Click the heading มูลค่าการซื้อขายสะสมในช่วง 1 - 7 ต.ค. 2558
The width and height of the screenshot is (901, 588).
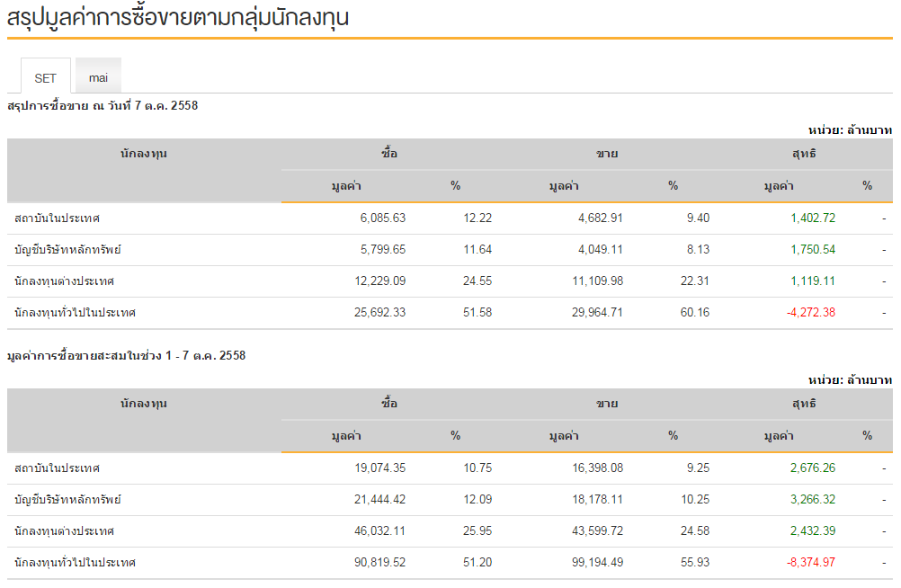tap(126, 356)
